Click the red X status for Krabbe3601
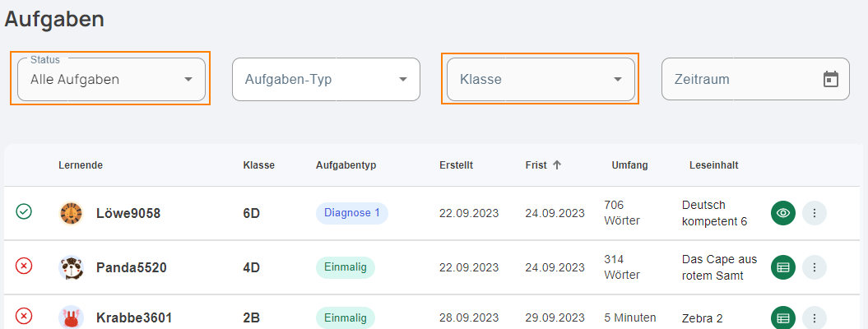 click(24, 317)
